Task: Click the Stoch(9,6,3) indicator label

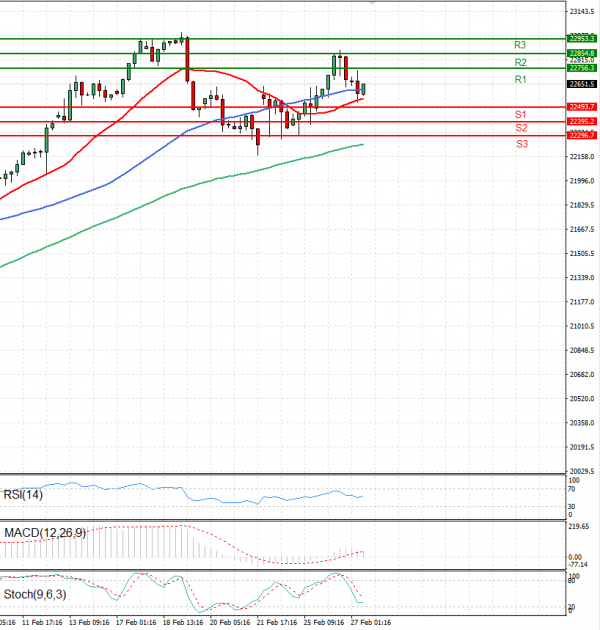Action: click(35, 594)
